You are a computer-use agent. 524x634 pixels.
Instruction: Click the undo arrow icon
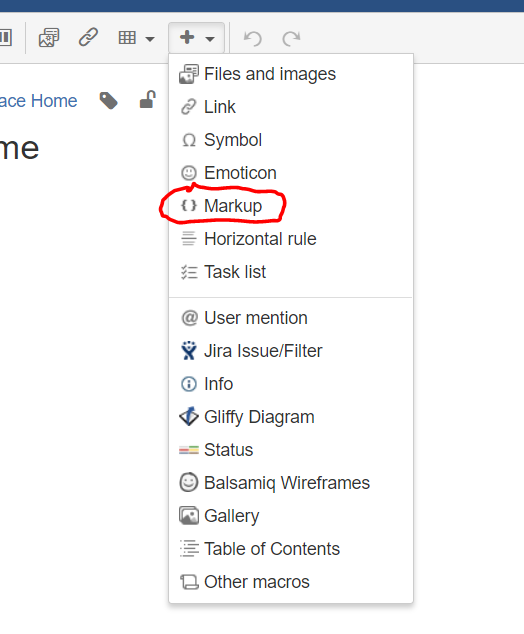(253, 38)
